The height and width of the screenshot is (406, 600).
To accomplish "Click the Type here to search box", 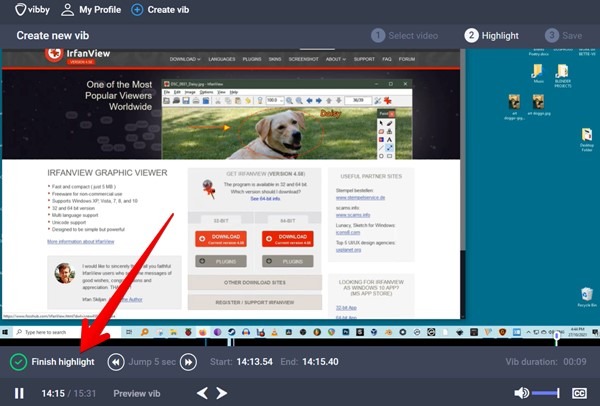I will 66,332.
